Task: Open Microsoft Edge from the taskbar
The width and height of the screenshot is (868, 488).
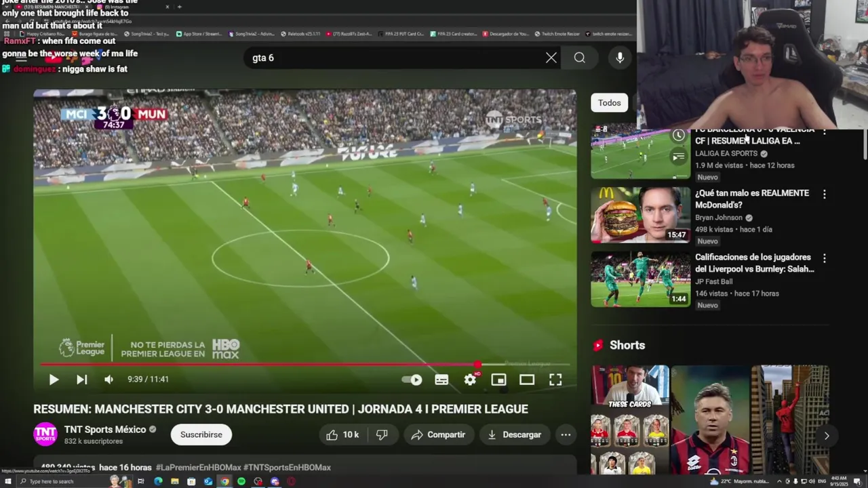Action: click(x=158, y=481)
